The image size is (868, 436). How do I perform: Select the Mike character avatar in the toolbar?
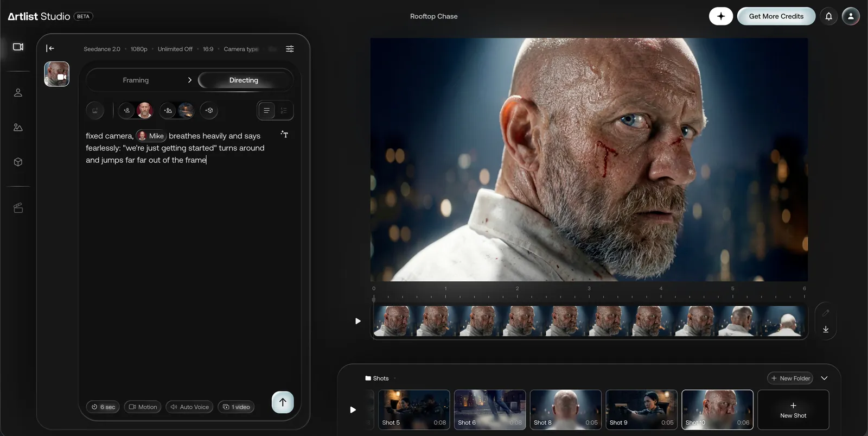coord(145,111)
